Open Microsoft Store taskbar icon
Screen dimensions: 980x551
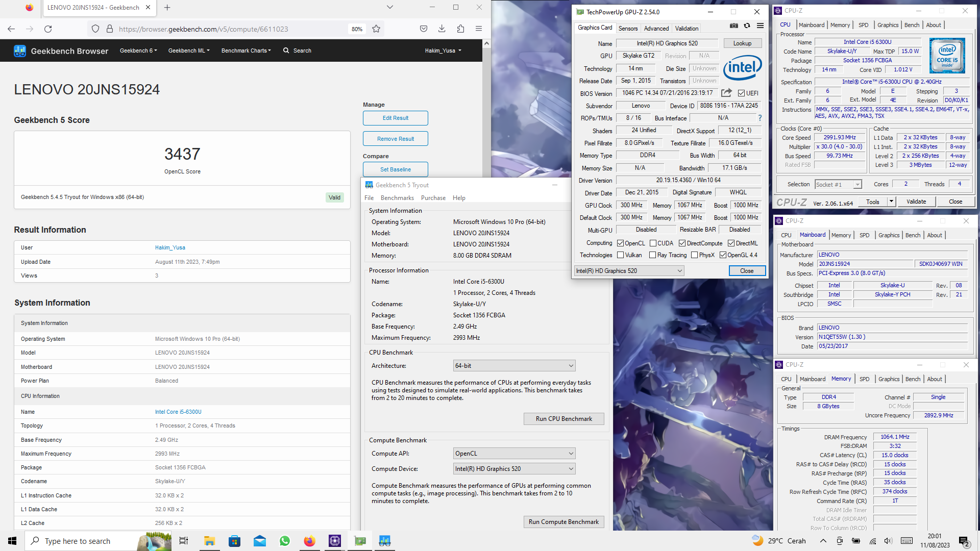234,541
